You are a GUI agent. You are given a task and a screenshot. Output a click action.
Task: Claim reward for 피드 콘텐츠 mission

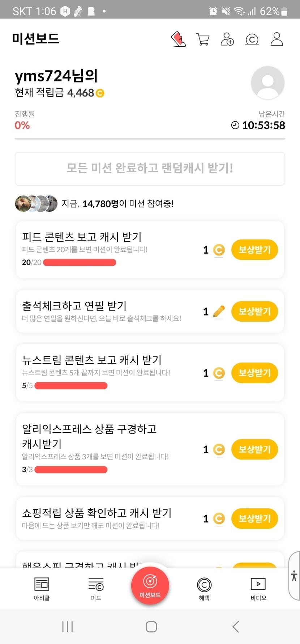pyautogui.click(x=254, y=250)
